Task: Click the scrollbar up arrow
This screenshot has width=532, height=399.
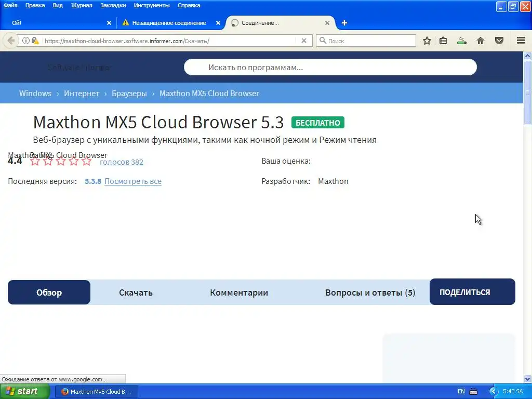Action: pyautogui.click(x=528, y=56)
